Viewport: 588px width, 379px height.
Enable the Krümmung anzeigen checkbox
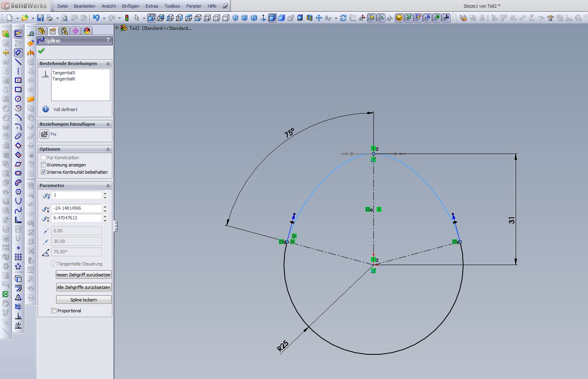point(44,165)
